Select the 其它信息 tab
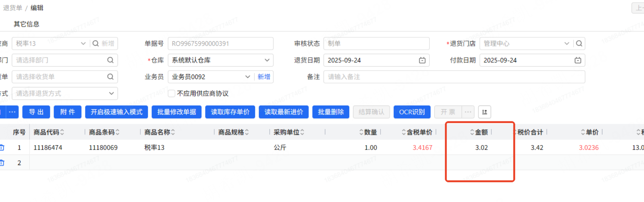 (26, 24)
